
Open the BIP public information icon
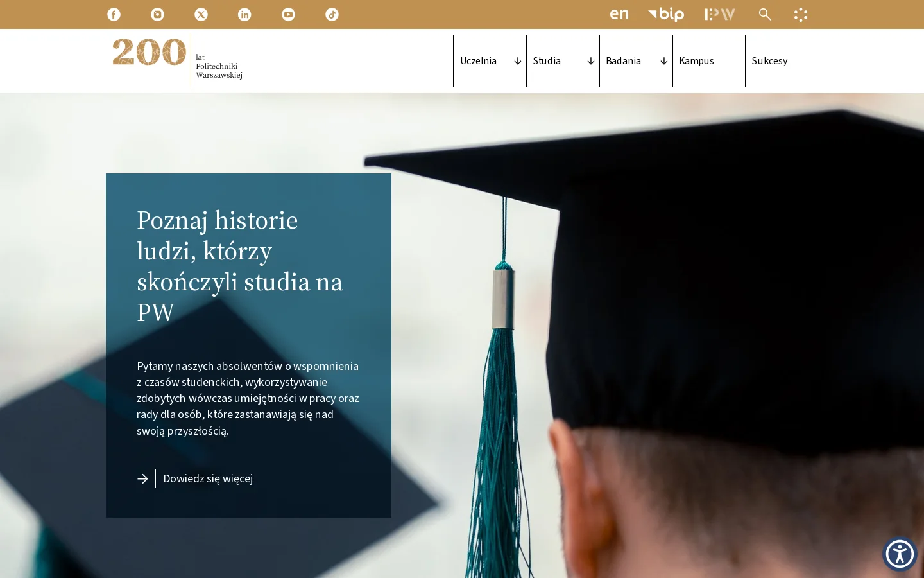666,14
